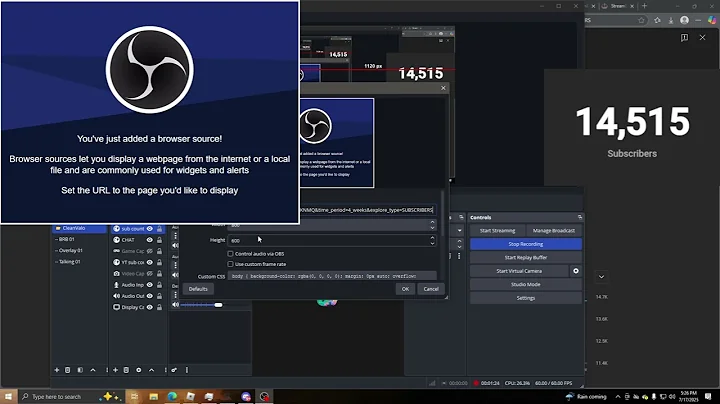Show hidden system tray icons
Image resolution: width=720 pixels, height=404 pixels.
618,397
